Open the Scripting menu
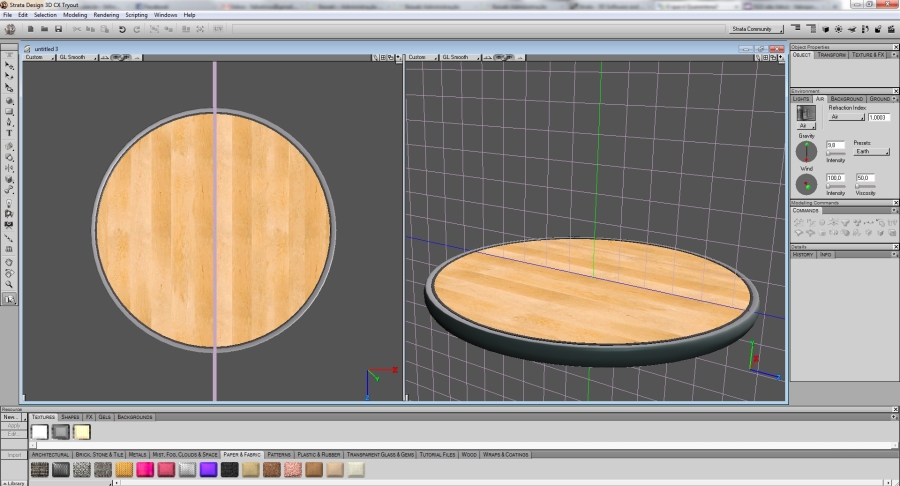 click(x=137, y=15)
